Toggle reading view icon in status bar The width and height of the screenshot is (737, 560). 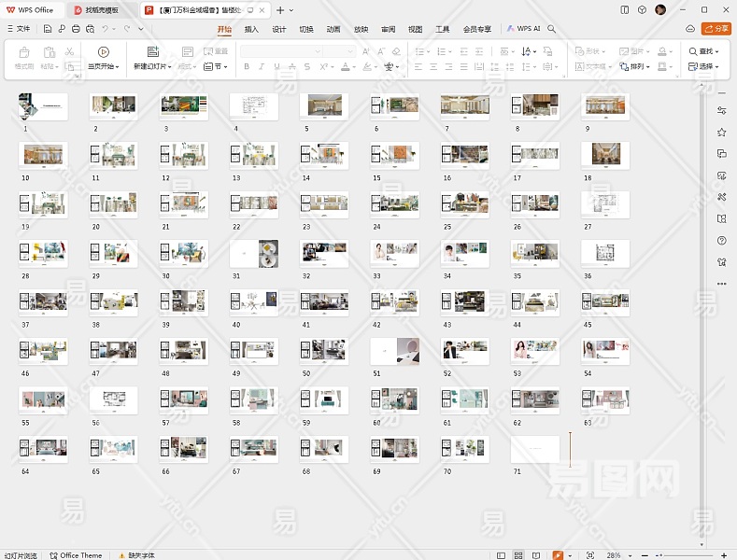(x=538, y=555)
